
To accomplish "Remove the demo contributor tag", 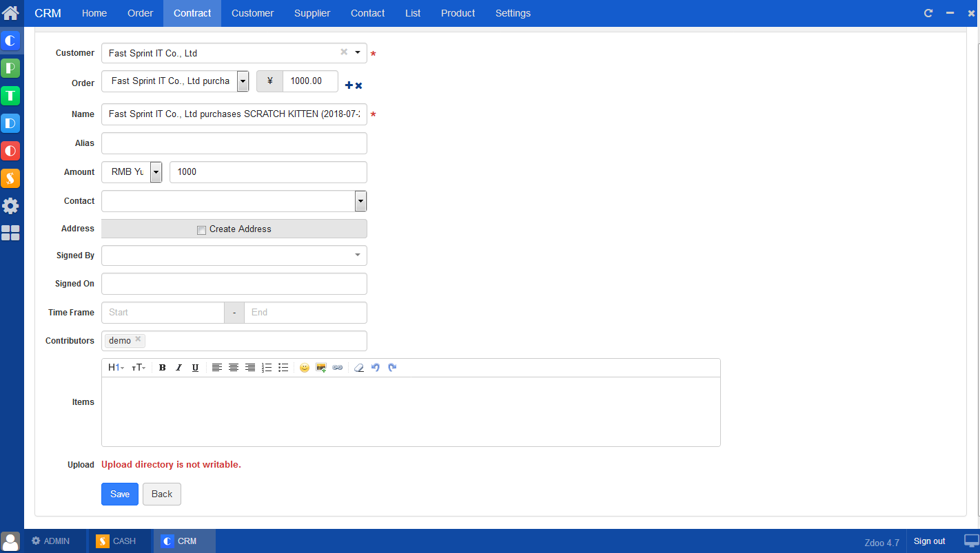I will pos(138,339).
